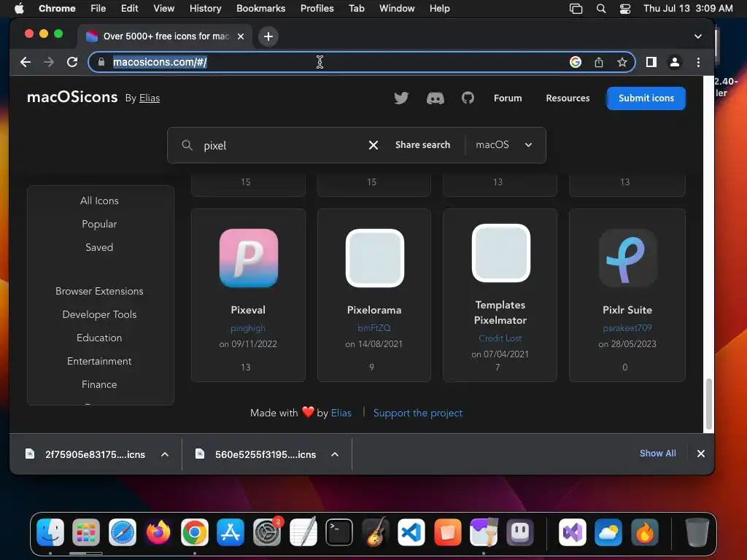Screen dimensions: 747x560
Task: Filter by Developer Tools category
Action: tap(99, 315)
